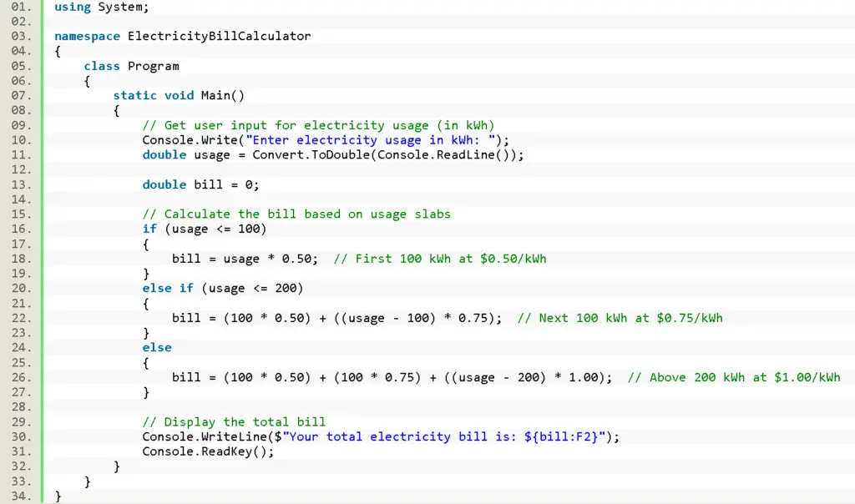Image resolution: width=855 pixels, height=504 pixels.
Task: Click the 'Display the total bill' comment
Action: (x=234, y=422)
